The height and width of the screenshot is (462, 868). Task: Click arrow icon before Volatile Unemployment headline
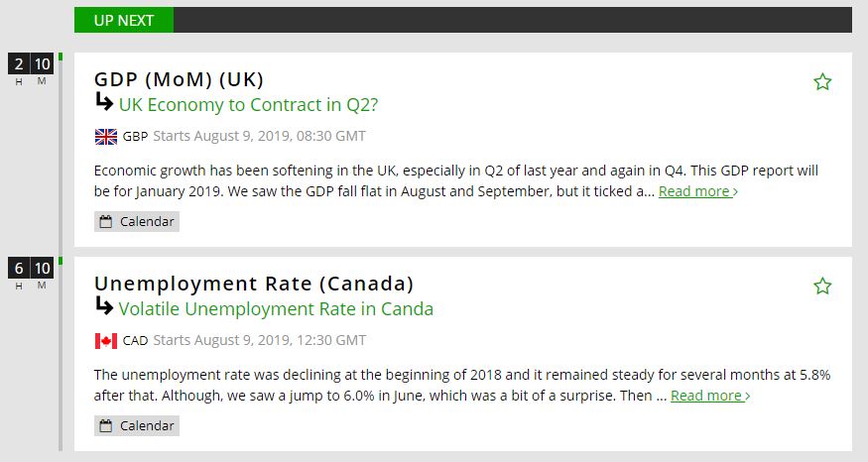coord(104,306)
